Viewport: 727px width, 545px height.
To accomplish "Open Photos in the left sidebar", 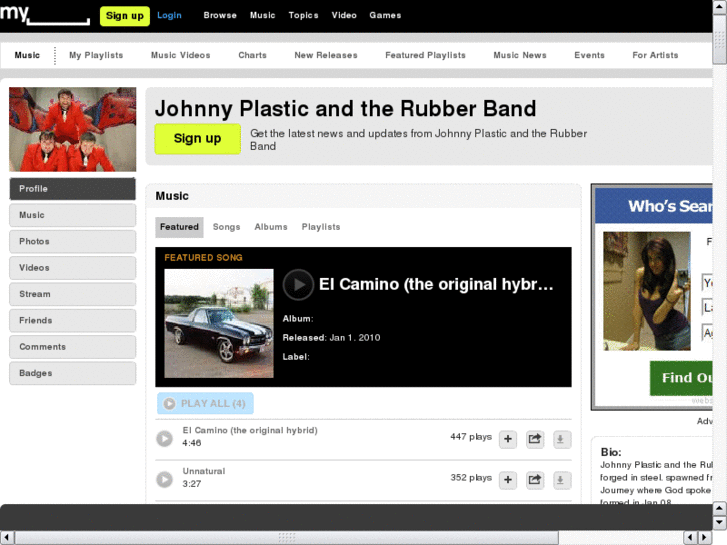I will 72,242.
